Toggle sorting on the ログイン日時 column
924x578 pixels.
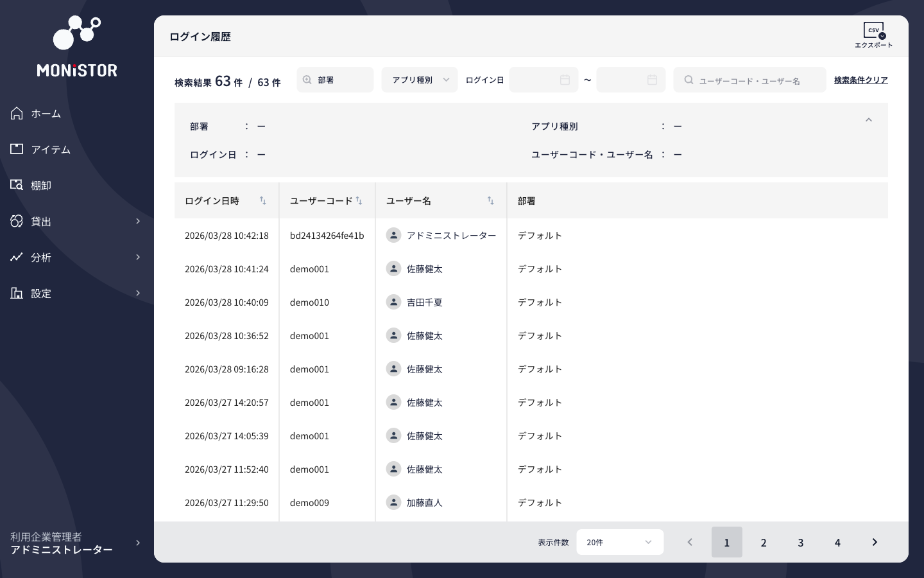pos(263,200)
